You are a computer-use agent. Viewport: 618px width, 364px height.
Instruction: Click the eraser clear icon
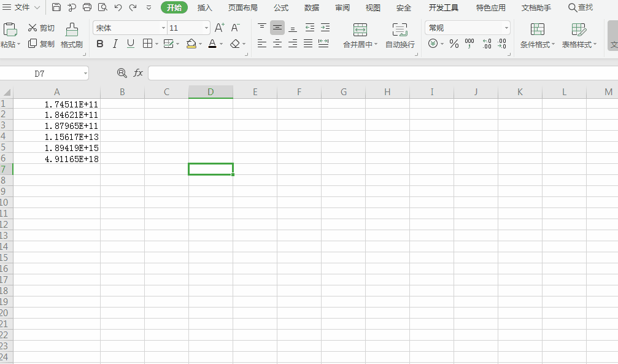click(x=235, y=44)
